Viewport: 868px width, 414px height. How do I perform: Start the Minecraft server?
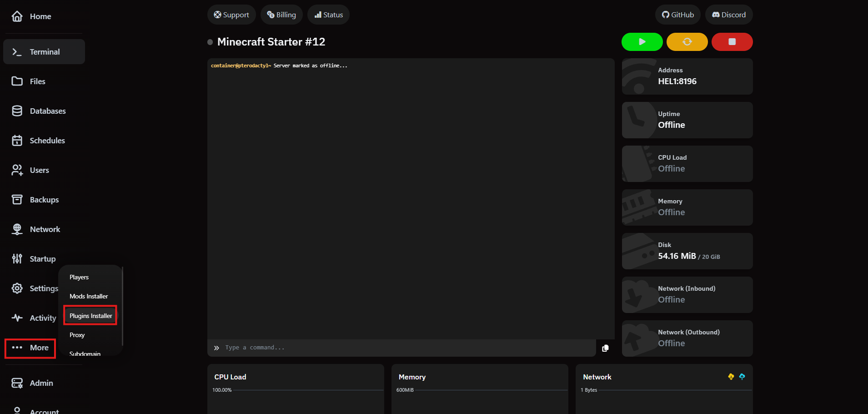[642, 41]
